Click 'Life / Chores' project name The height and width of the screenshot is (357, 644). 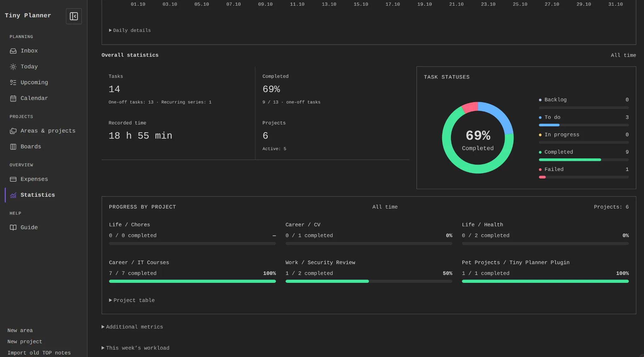coord(130,225)
